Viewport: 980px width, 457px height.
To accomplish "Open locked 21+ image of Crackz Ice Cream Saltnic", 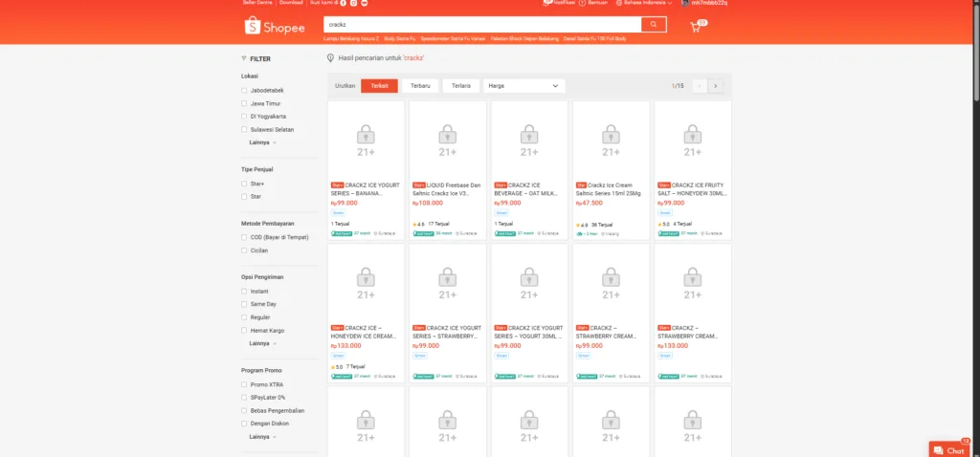I will [x=612, y=140].
